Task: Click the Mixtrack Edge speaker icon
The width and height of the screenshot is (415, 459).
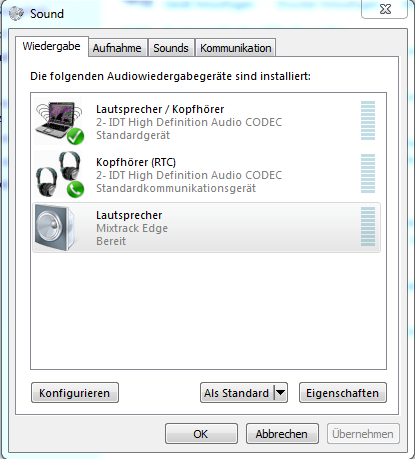Action: click(53, 227)
